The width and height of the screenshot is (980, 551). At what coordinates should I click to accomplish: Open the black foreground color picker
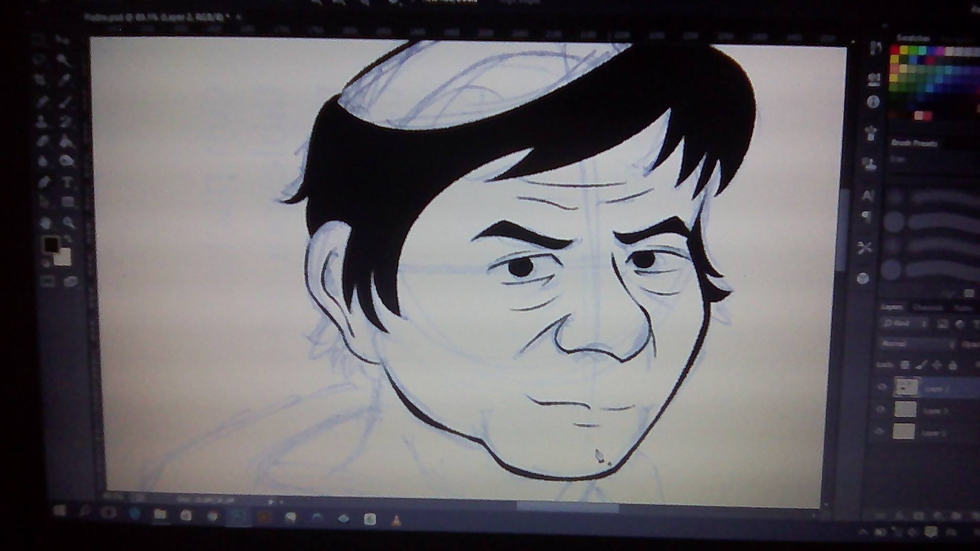click(50, 245)
